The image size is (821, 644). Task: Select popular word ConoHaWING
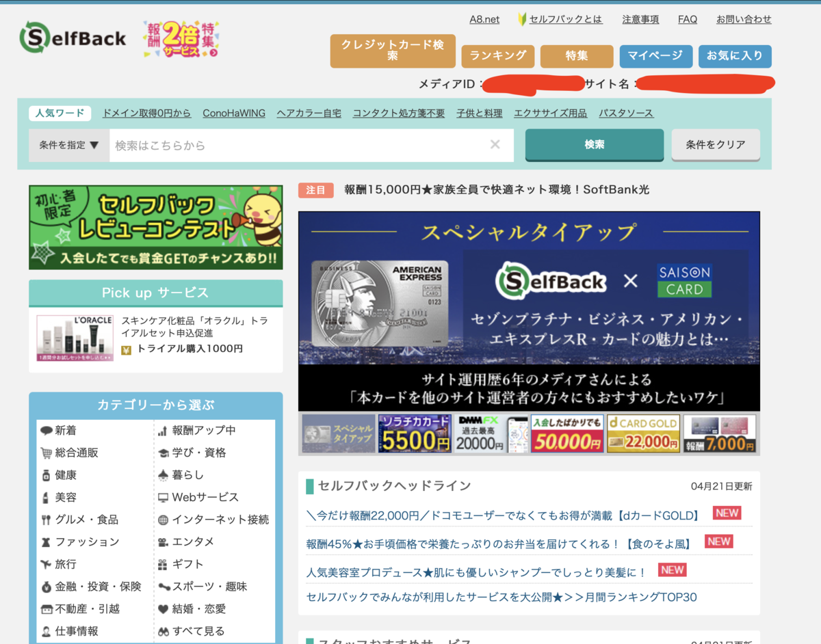tap(234, 113)
